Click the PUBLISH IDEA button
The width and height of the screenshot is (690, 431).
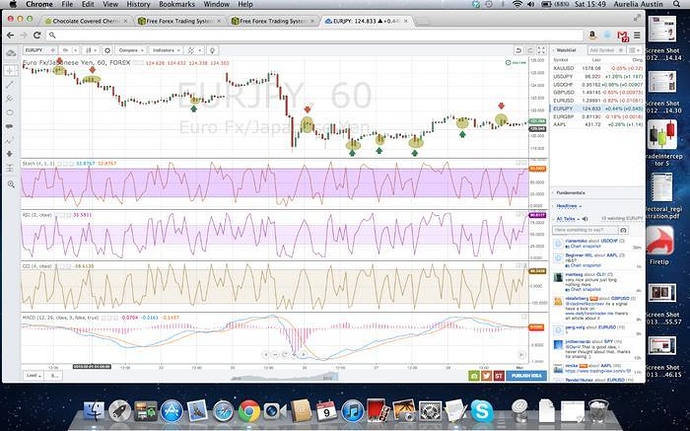pos(526,376)
